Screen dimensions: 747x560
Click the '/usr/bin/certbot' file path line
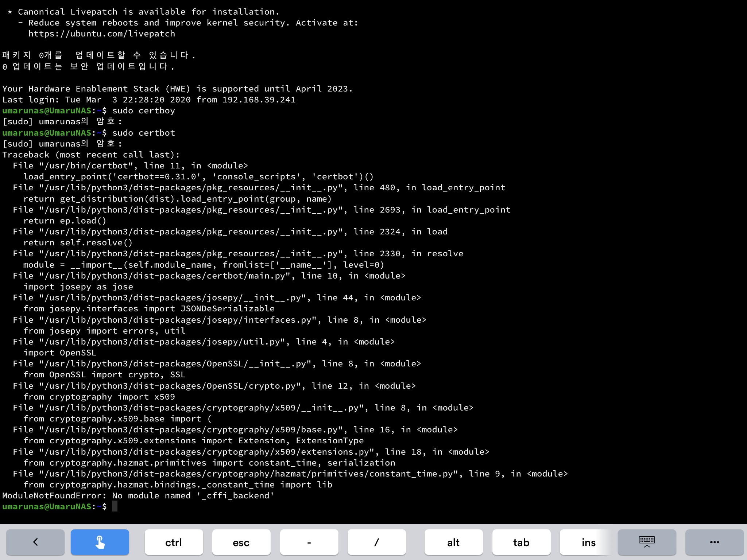click(x=131, y=166)
